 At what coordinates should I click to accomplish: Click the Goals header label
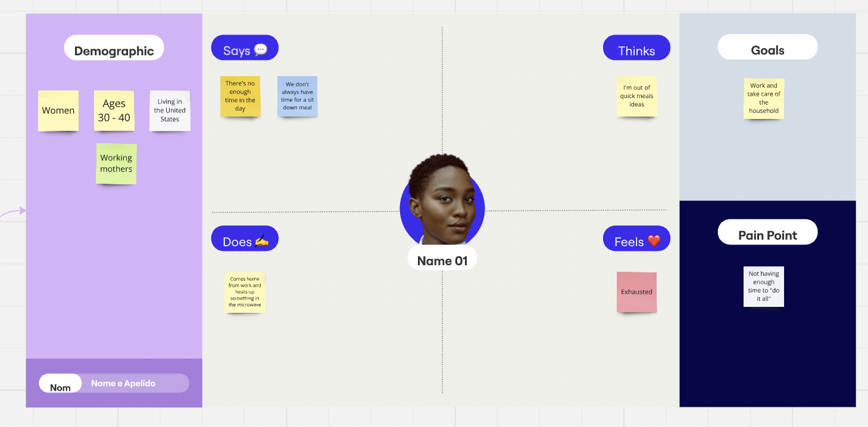(x=767, y=50)
